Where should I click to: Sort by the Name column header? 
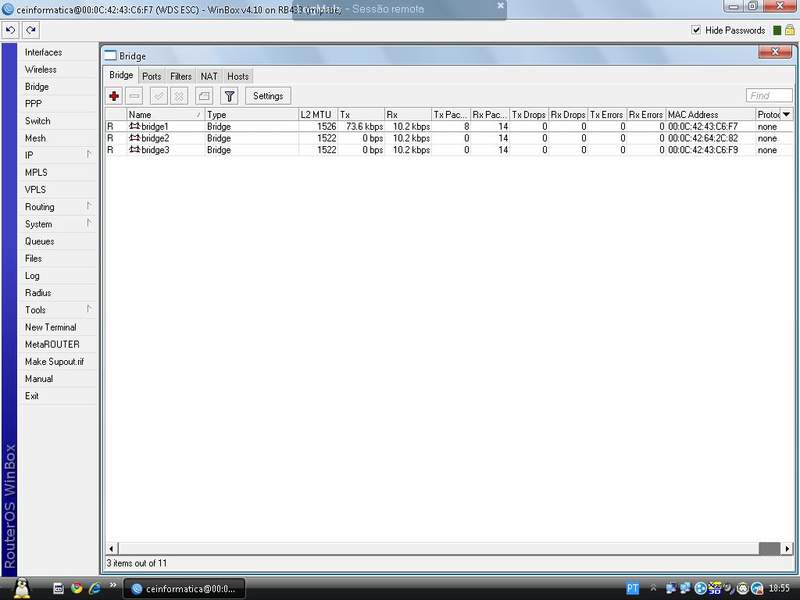click(x=165, y=114)
